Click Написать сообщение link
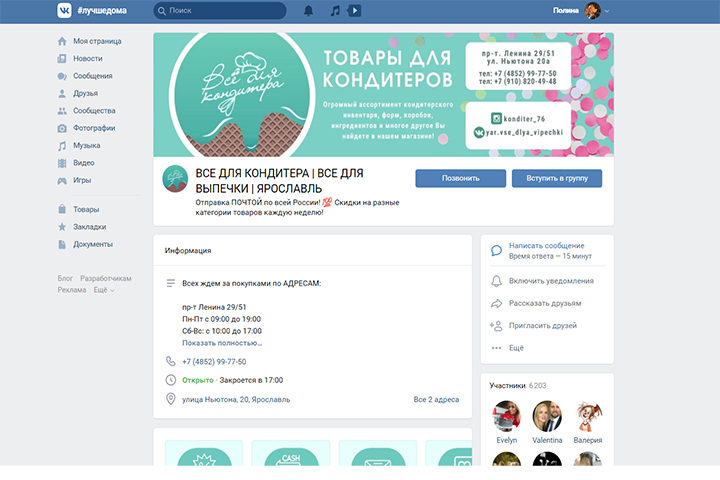 [x=546, y=246]
